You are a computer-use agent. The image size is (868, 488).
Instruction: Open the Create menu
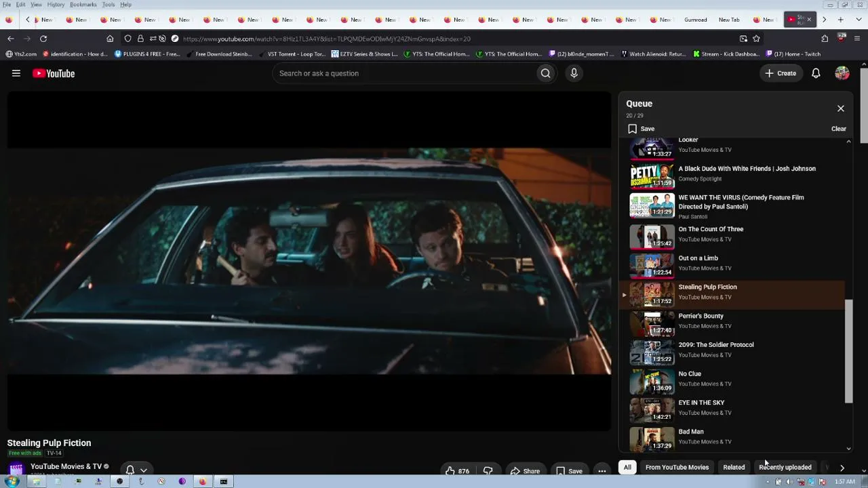point(781,73)
